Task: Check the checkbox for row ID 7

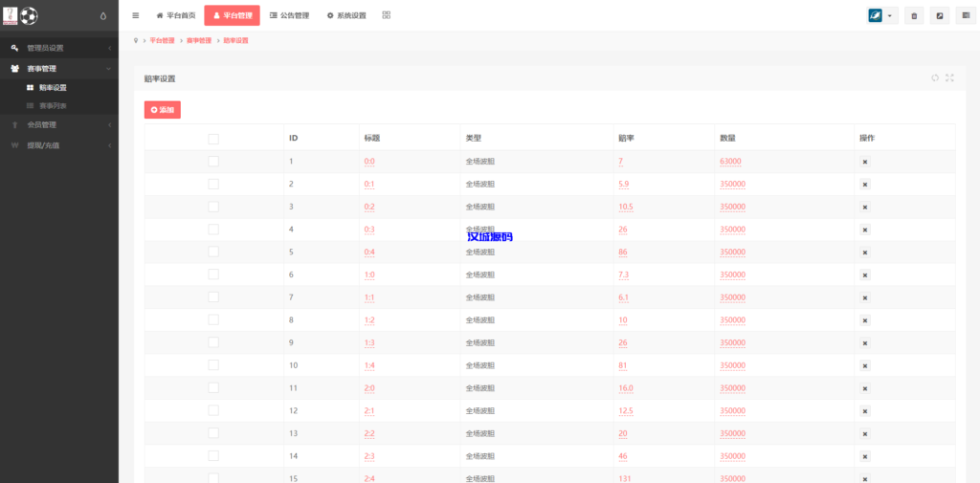Action: pos(213,296)
